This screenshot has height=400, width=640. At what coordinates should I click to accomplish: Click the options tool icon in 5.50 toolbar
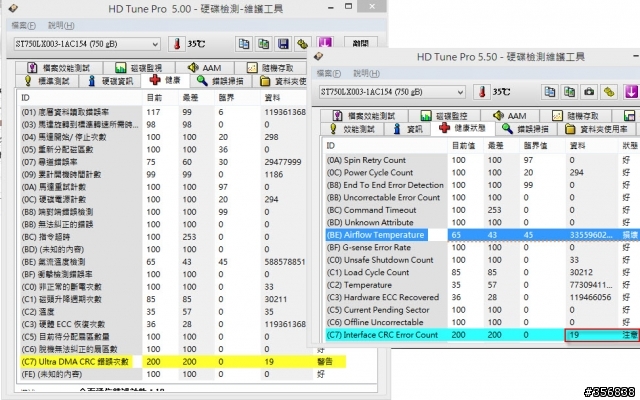pos(608,92)
